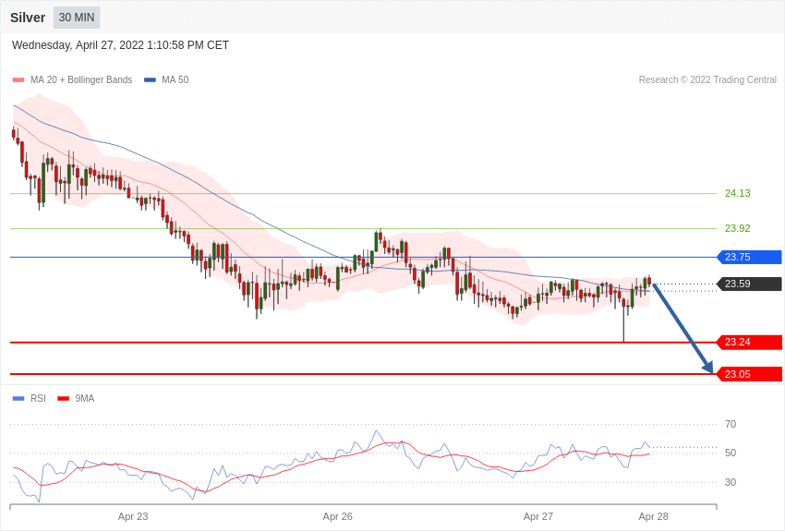Click the RSI legend blue swatch
The image size is (785, 532).
pyautogui.click(x=18, y=398)
